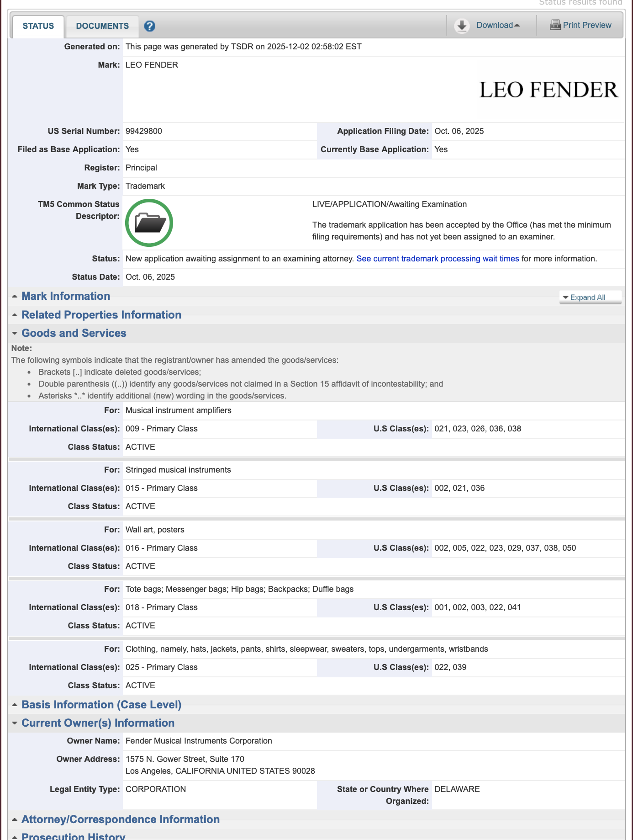633x840 pixels.
Task: Select the 018 - Primary Class value
Action: tap(162, 607)
